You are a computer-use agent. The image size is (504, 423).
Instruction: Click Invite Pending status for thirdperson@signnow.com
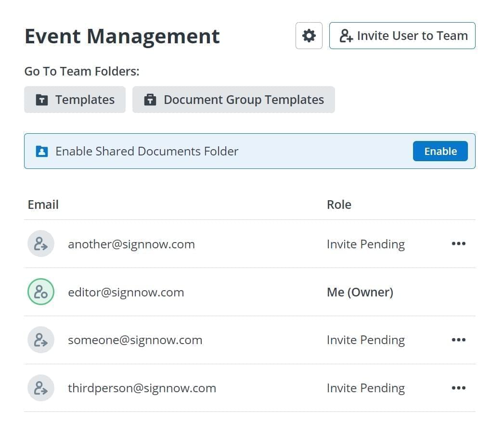point(365,388)
